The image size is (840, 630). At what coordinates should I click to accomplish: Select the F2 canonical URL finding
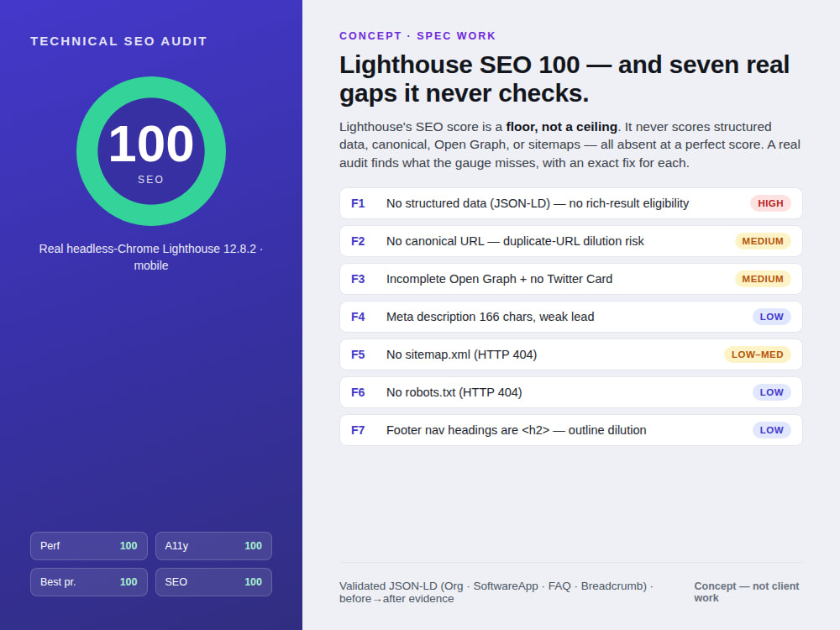coord(571,241)
